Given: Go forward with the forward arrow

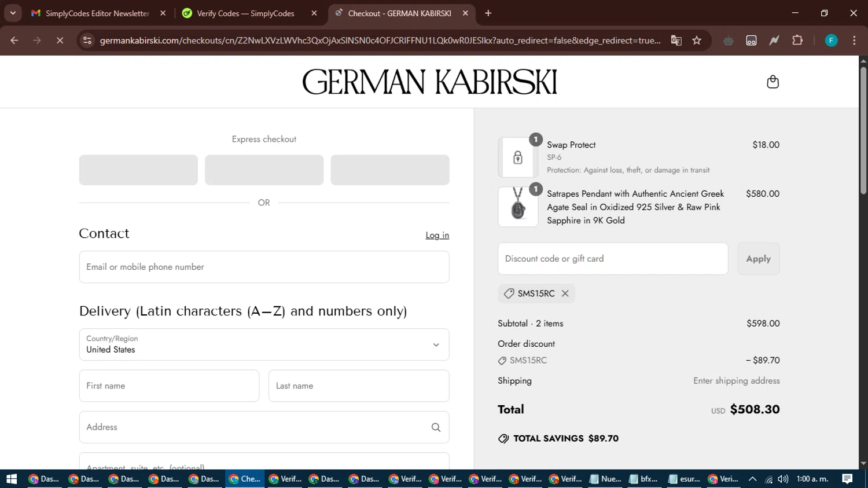Looking at the screenshot, I should pos(37,41).
